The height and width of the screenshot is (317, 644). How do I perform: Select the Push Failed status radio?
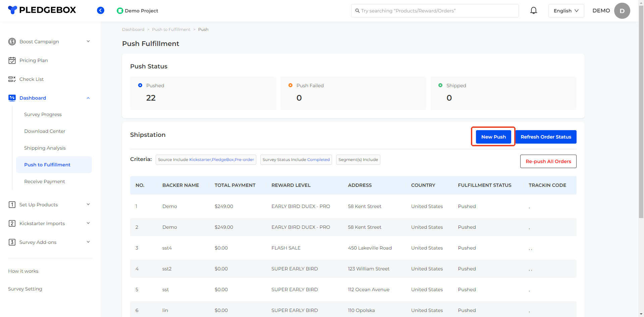(x=290, y=85)
